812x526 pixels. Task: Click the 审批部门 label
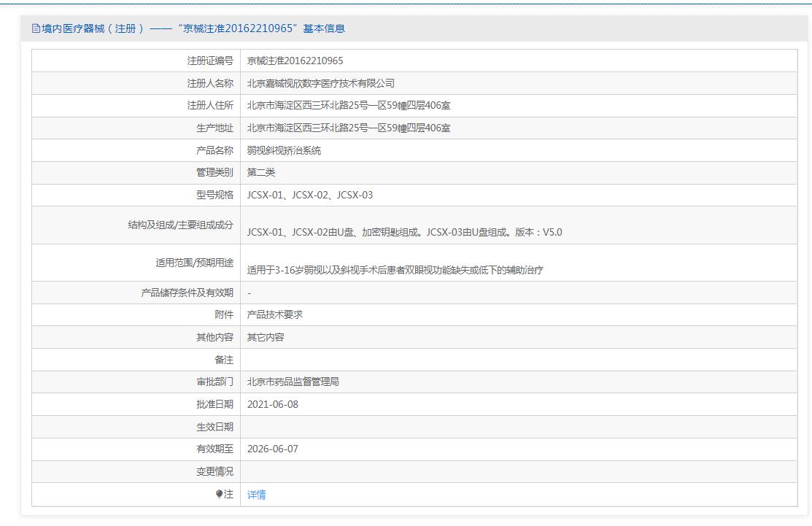215,382
